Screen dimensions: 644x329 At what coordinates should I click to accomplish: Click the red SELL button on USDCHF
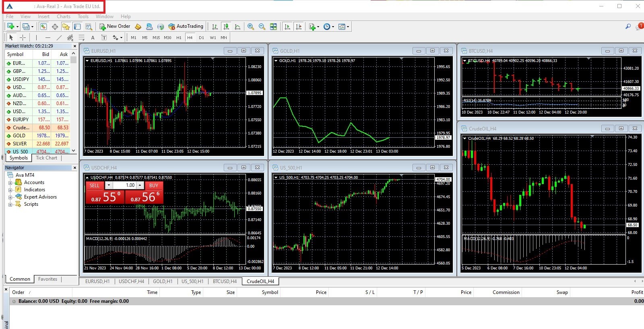click(95, 186)
